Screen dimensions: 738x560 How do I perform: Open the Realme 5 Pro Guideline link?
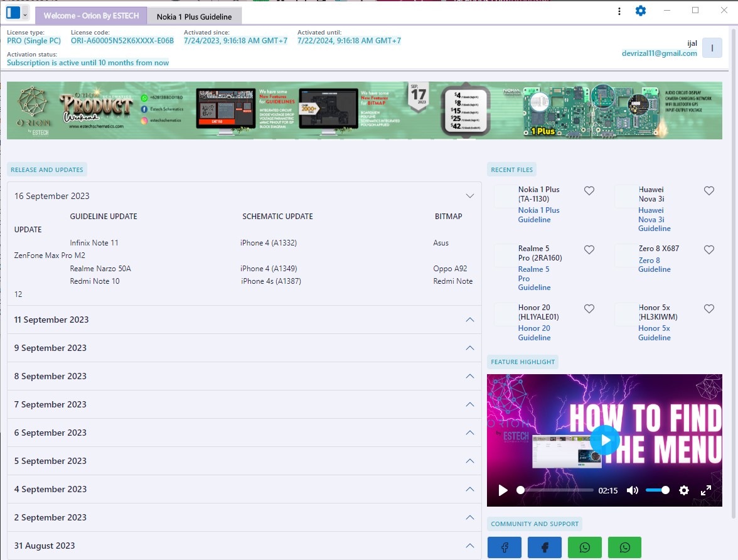click(533, 278)
